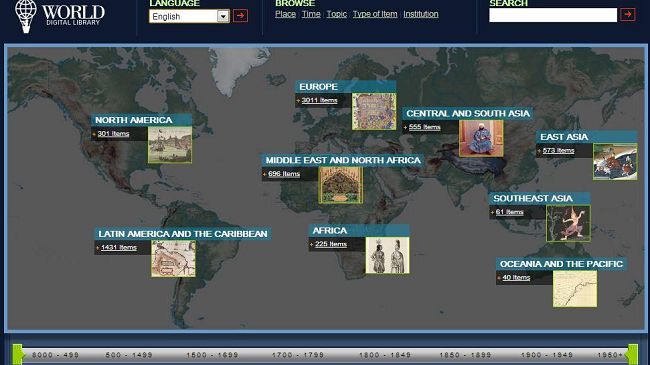
Task: Click the LATIN AMERICA AND THE CARIBBEAN heading
Action: pyautogui.click(x=183, y=234)
